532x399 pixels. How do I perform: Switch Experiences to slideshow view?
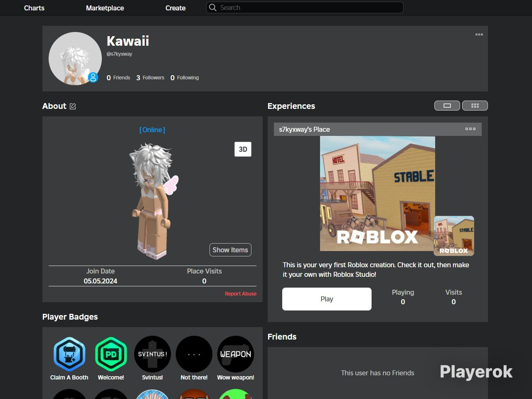(x=447, y=106)
